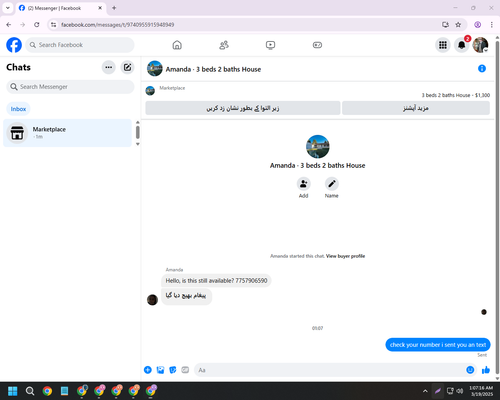Click the chat list scrollbar down arrow
Viewport: 500px width, 400px height.
138,144
